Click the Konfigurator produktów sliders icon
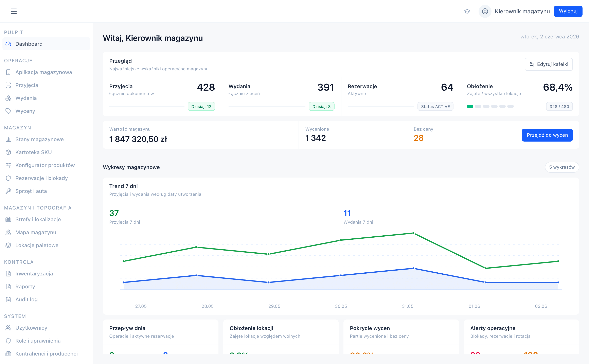 [8, 165]
